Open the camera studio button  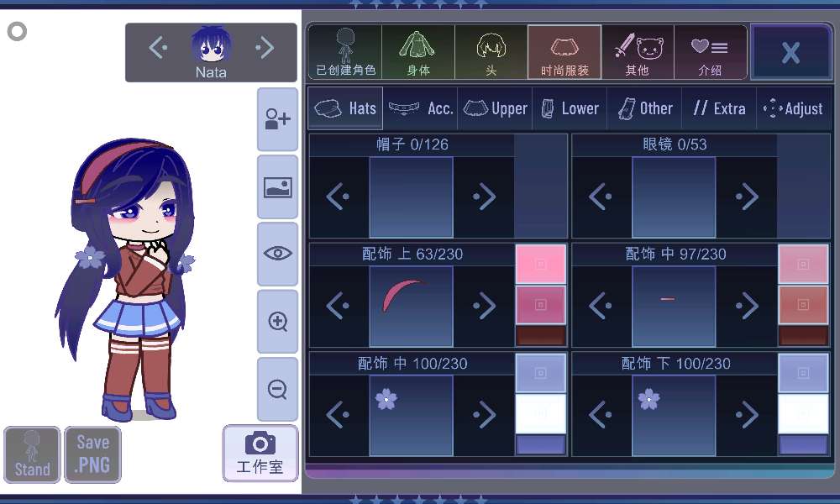[260, 453]
